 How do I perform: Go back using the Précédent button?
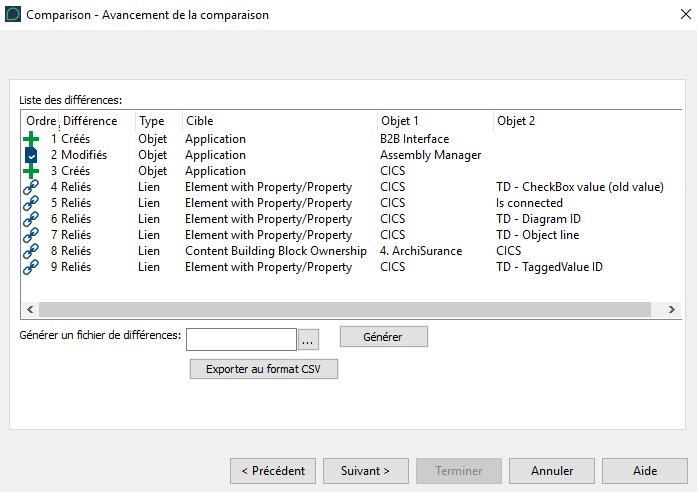(x=273, y=470)
